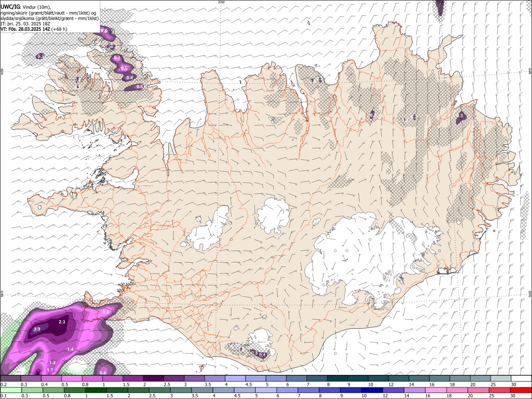
Task: Click the 30 label in the top legend row
Action: coord(513,384)
